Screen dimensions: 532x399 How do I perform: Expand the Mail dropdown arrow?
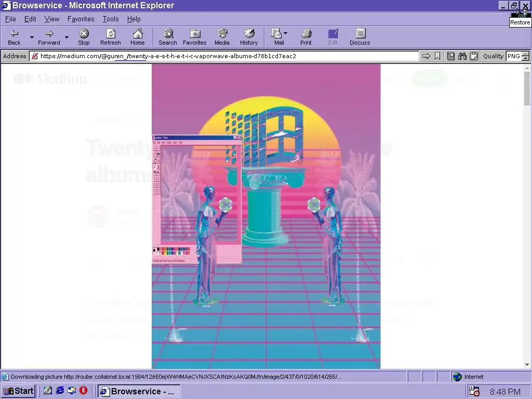click(x=285, y=33)
